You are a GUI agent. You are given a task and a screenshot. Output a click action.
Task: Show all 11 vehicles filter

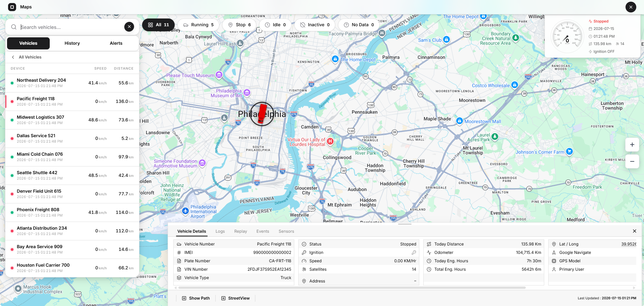158,25
